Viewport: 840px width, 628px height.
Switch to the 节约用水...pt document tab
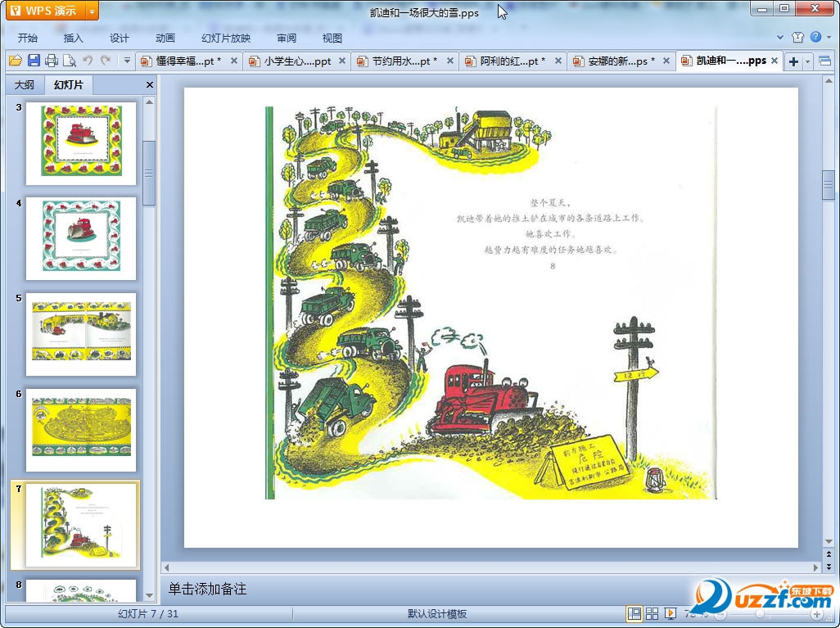click(404, 61)
